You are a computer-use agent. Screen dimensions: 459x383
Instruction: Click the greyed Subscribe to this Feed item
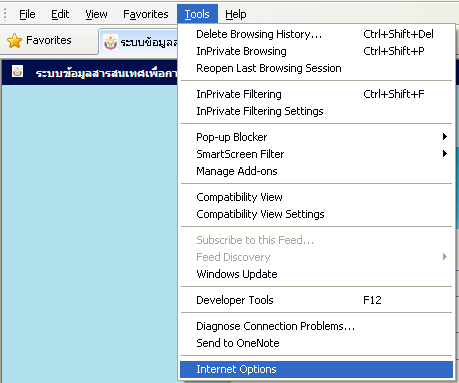316,240
